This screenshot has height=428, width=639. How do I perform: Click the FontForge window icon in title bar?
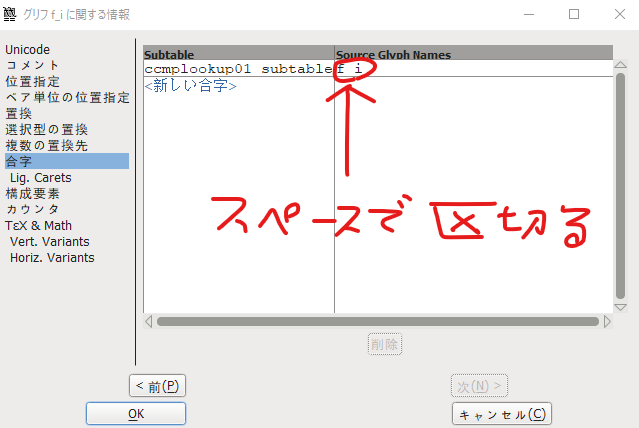coord(9,14)
